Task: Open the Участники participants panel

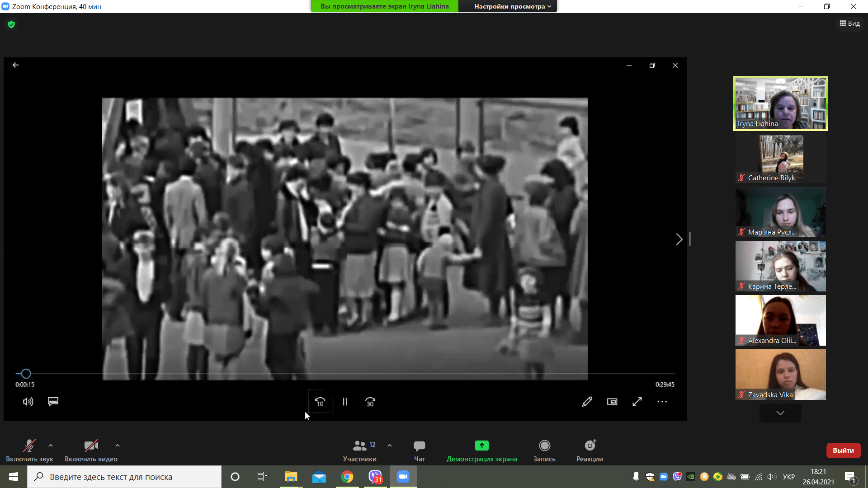Action: click(x=360, y=450)
